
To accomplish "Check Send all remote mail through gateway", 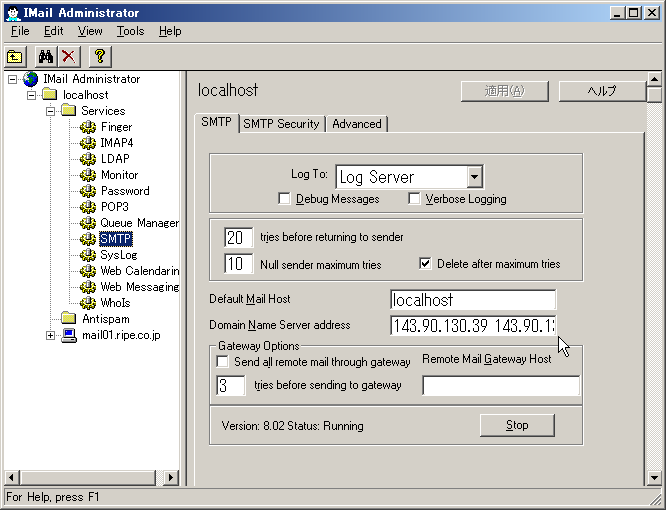I will pos(222,362).
